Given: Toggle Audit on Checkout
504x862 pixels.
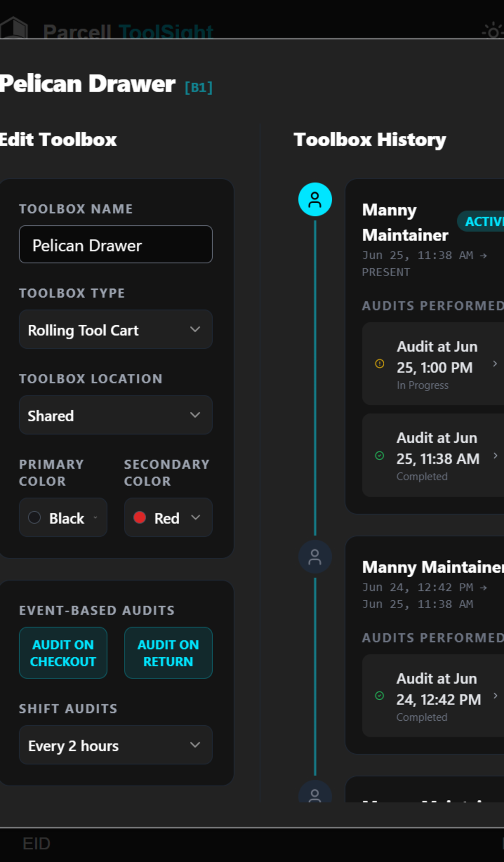Looking at the screenshot, I should pos(63,653).
